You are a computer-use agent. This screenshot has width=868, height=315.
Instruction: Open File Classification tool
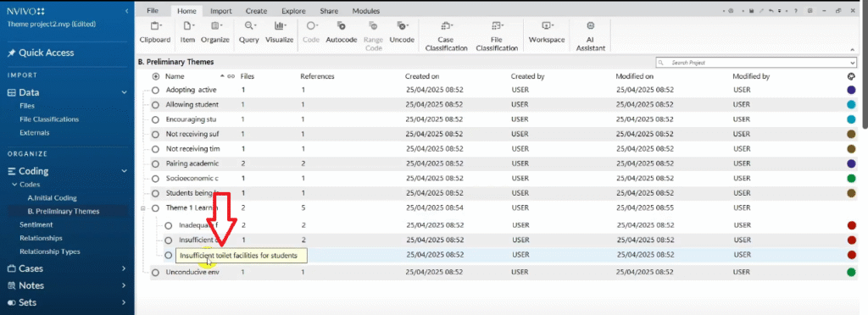497,36
